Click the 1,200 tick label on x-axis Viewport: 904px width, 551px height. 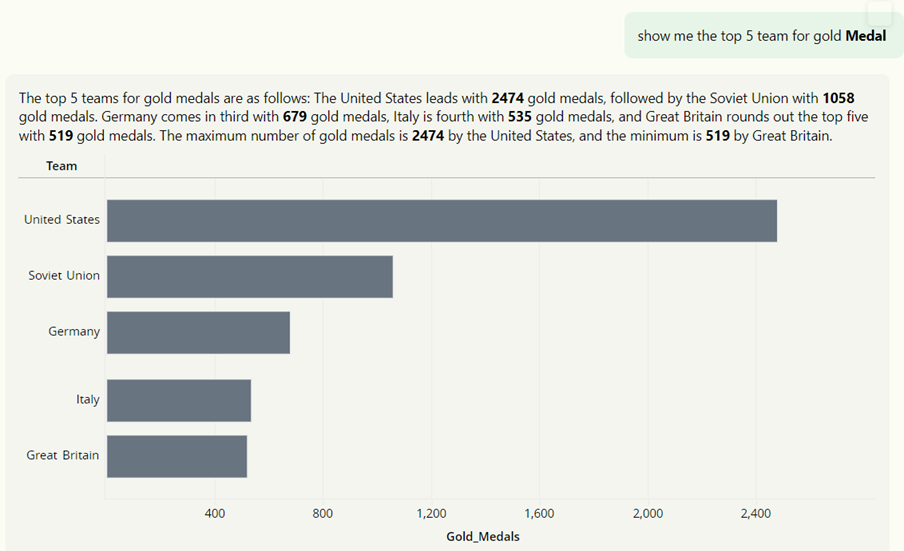431,514
